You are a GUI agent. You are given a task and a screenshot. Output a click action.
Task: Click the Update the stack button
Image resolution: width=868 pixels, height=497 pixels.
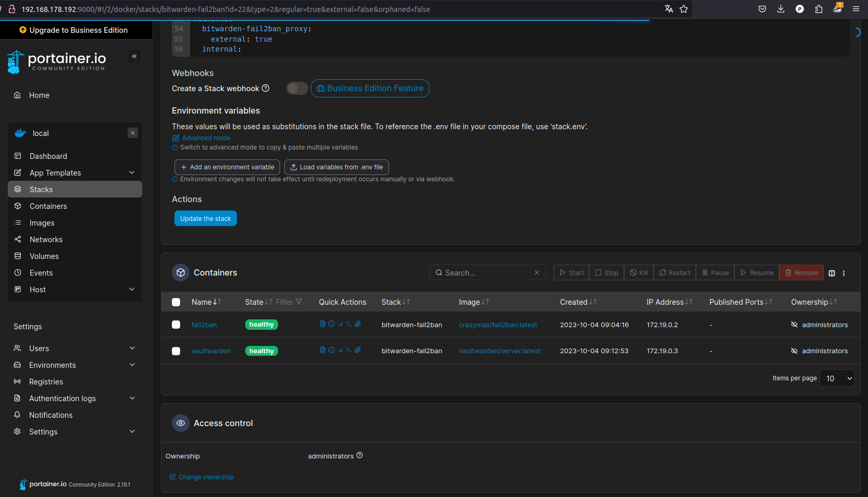(205, 218)
